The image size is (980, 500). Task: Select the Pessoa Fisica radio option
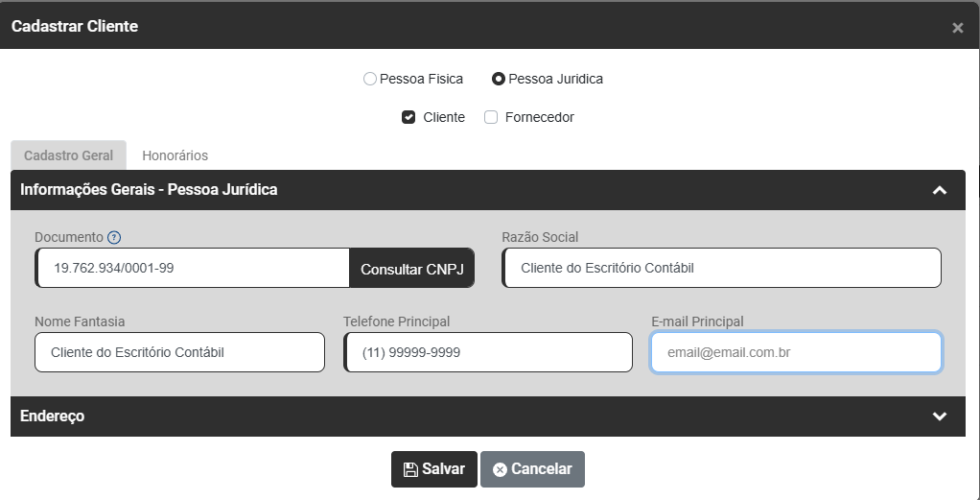(370, 80)
